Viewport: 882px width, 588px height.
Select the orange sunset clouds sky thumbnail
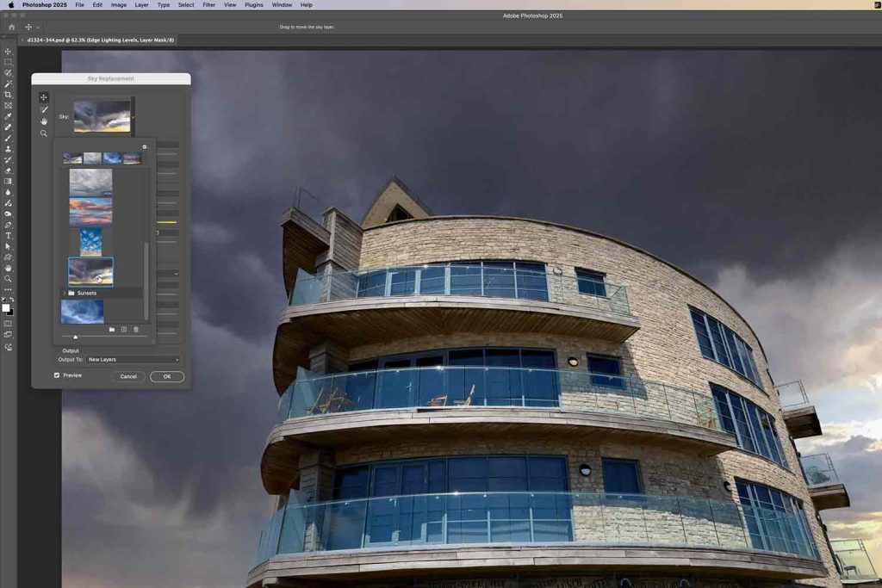[90, 212]
